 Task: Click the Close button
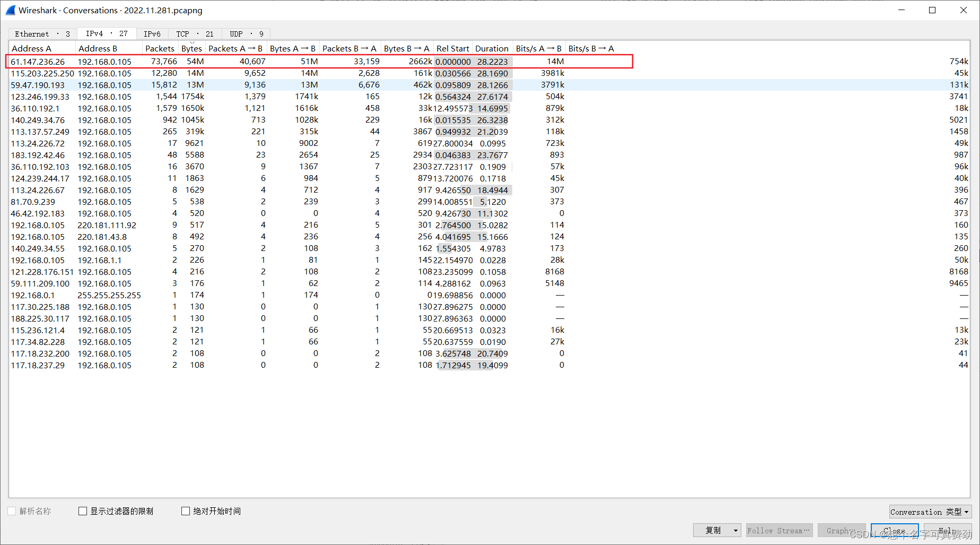(x=895, y=530)
